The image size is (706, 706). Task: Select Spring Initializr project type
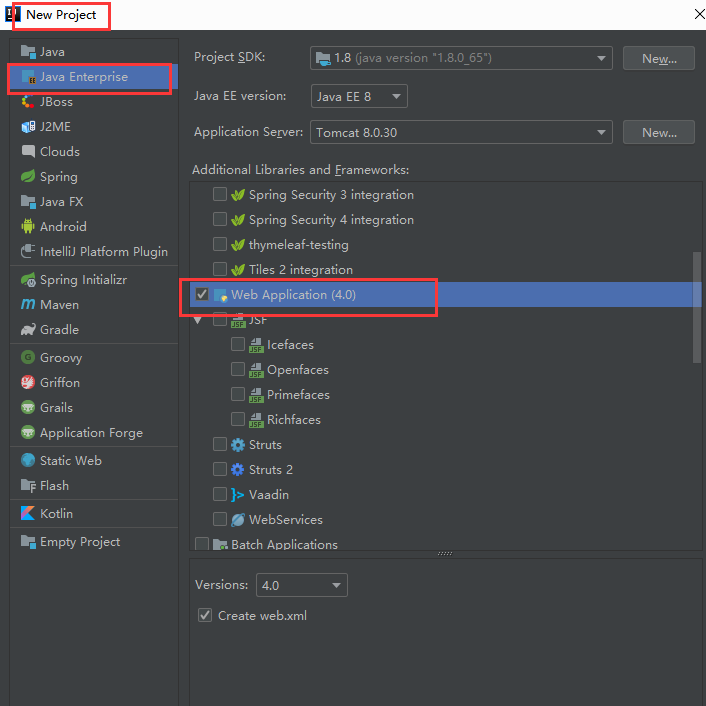(94, 280)
